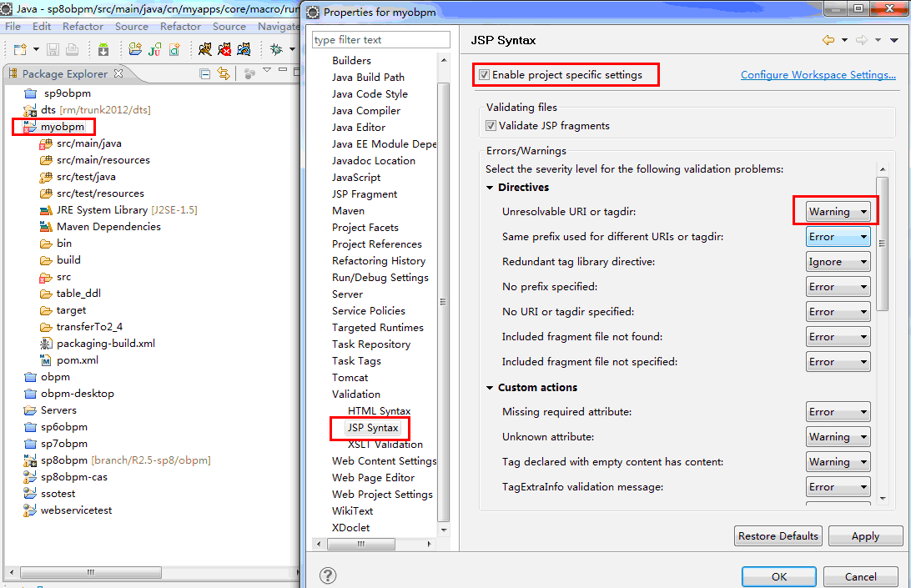
Task: Click the New Java Package toolbar icon
Action: coord(135,49)
